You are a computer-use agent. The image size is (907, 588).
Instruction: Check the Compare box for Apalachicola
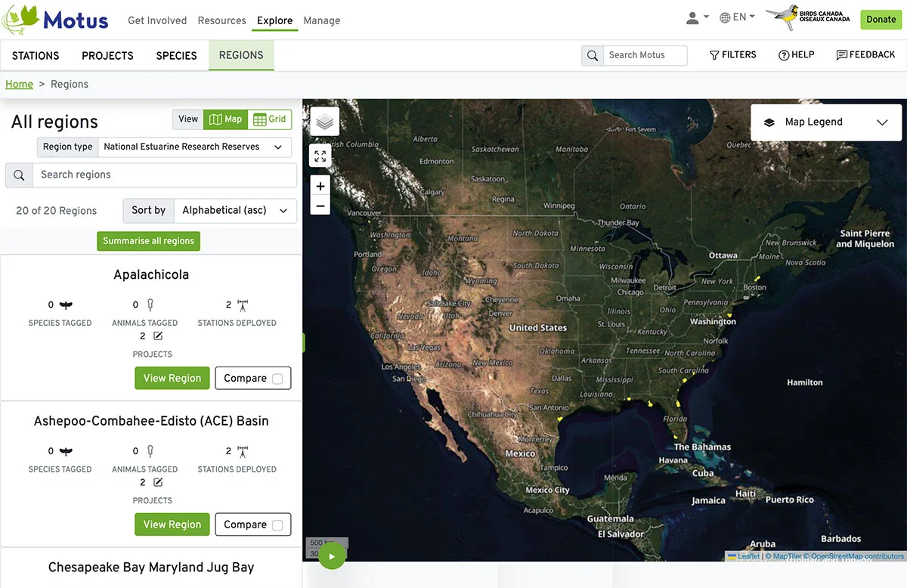tap(277, 379)
